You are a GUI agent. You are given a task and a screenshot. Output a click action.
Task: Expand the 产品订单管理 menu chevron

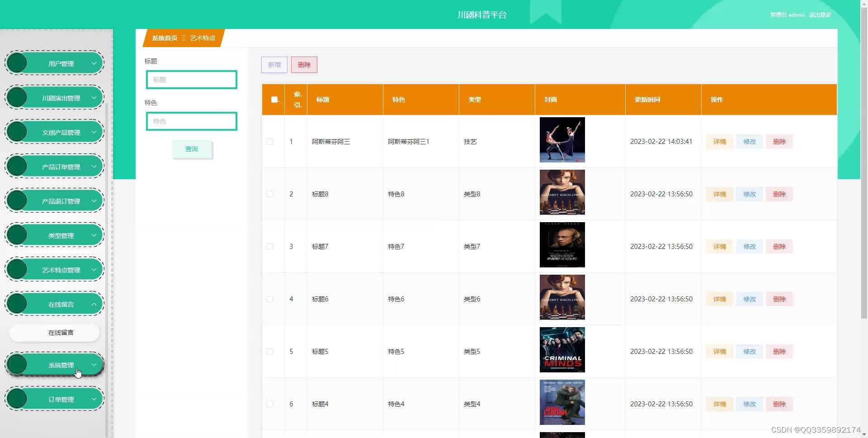coord(94,167)
